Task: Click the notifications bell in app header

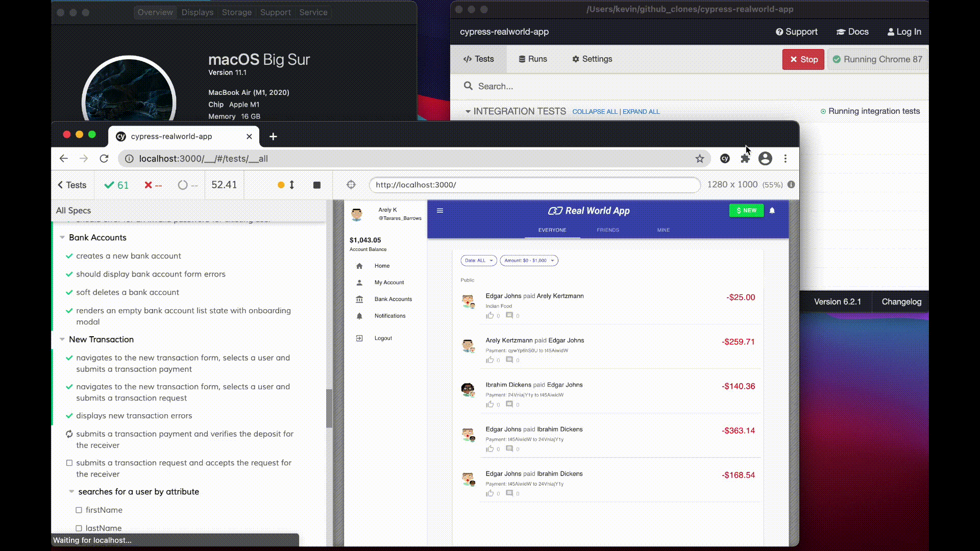Action: [772, 210]
